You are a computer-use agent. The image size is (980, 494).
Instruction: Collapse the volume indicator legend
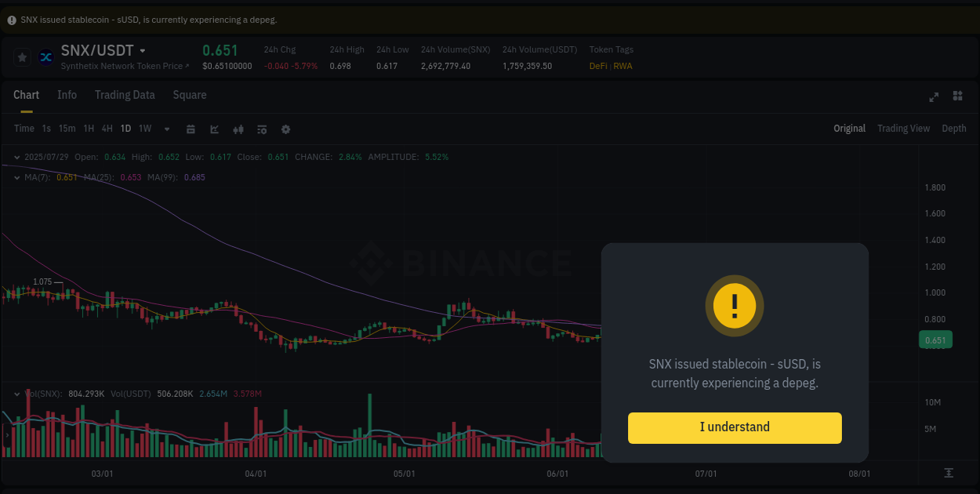[x=16, y=393]
